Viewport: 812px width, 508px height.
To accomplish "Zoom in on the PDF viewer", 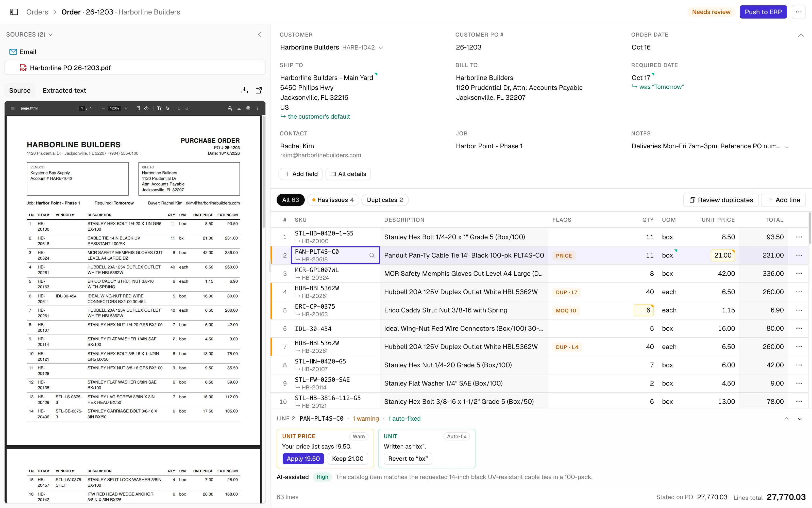I will pos(126,108).
